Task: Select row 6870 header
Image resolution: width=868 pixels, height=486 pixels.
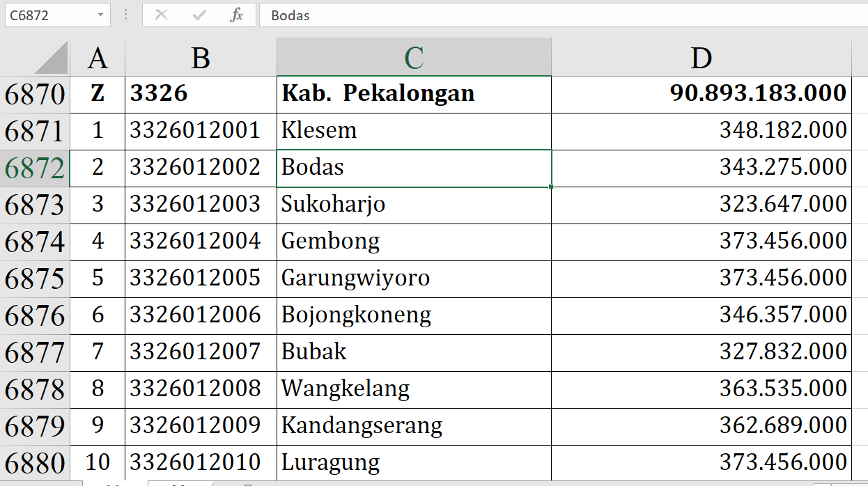Action: click(x=35, y=95)
